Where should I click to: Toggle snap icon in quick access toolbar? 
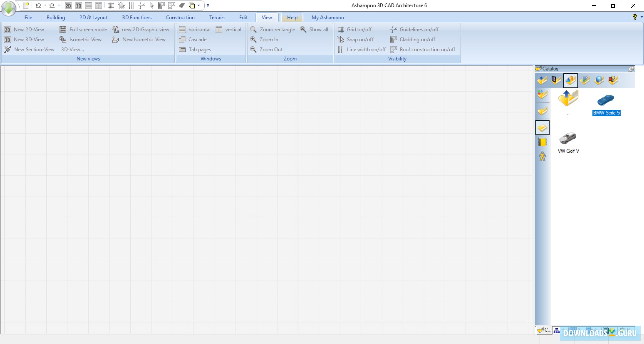point(121,5)
